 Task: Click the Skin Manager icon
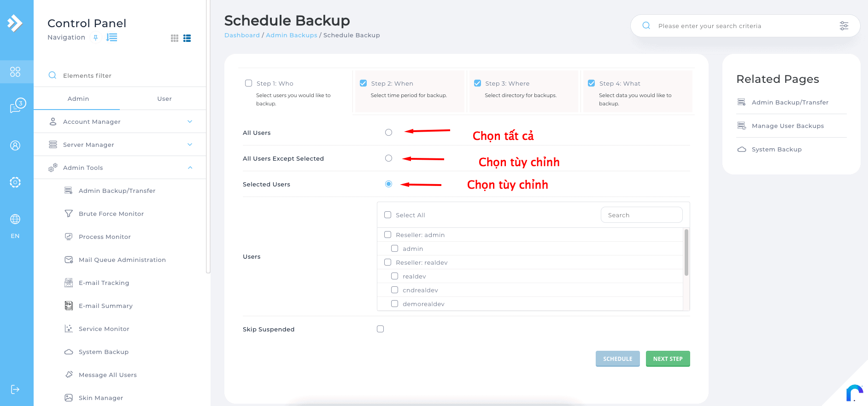(69, 398)
